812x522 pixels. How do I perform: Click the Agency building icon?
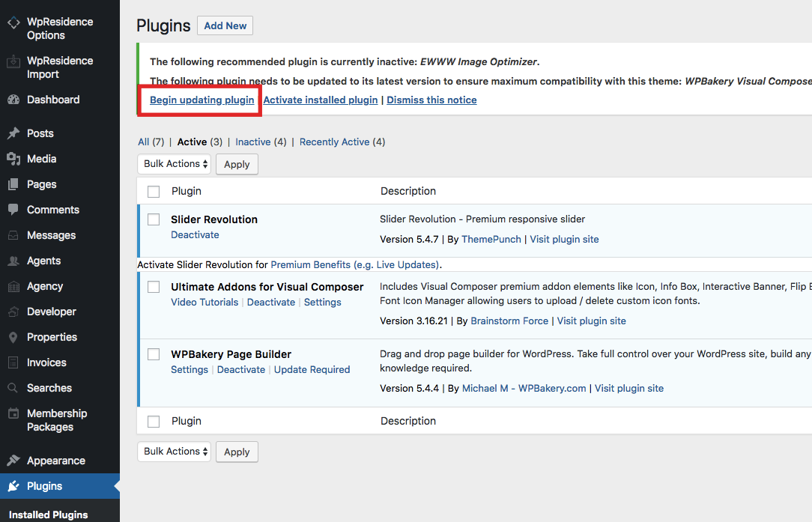[14, 286]
